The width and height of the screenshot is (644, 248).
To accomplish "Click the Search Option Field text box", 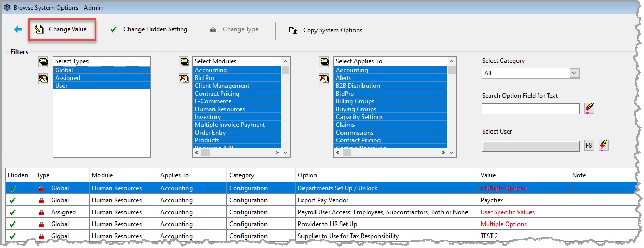I will 531,109.
